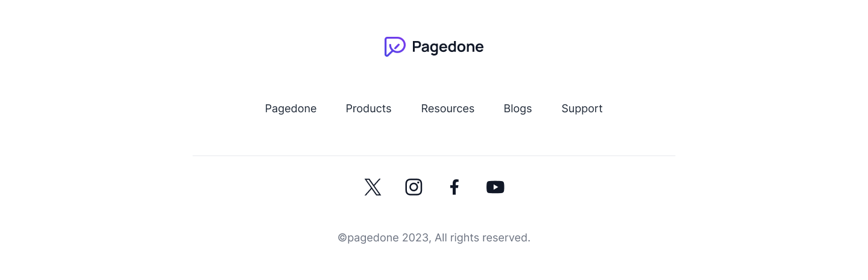Go to the Pagedone footer link
Viewport: 868px width, 280px height.
(x=291, y=109)
